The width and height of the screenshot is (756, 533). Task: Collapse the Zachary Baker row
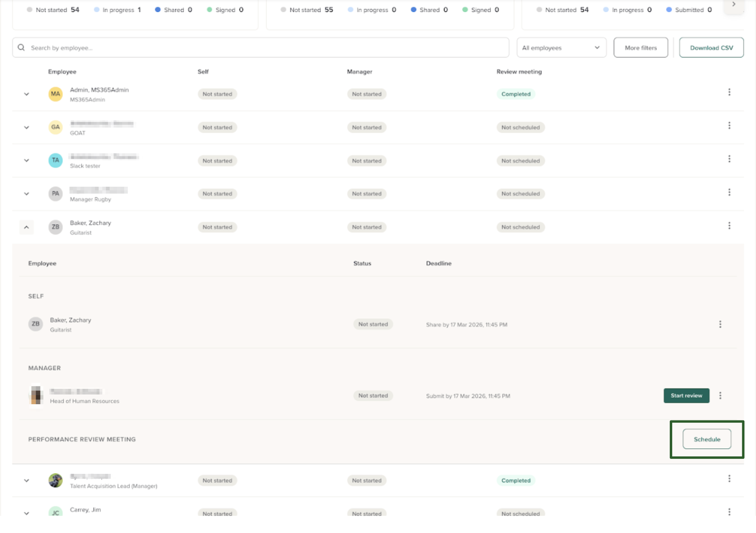pos(26,227)
